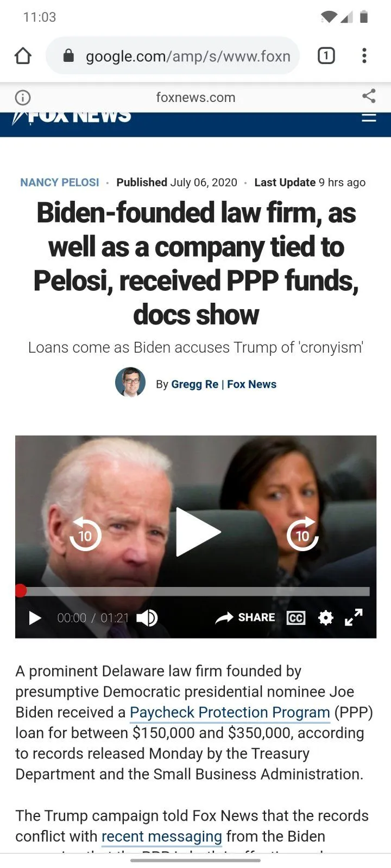Open Chrome's three-dot overflow menu
This screenshot has height=868, width=391.
coord(364,55)
